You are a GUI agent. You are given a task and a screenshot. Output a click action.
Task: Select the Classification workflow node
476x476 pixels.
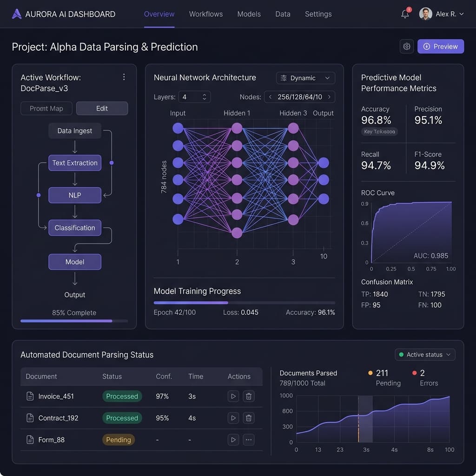(x=75, y=228)
